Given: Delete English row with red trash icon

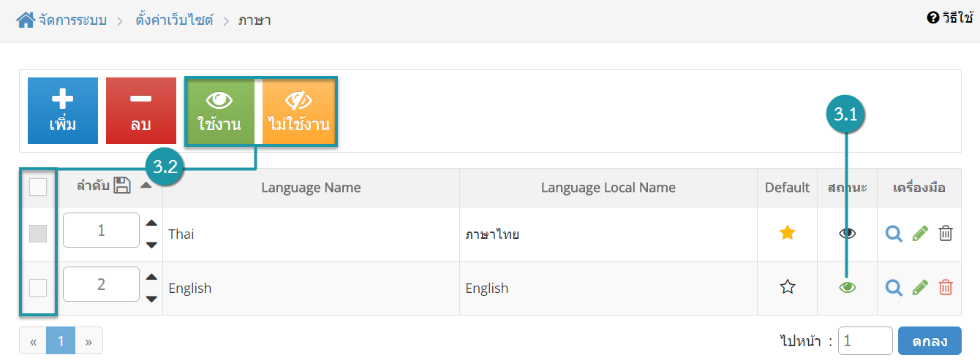Looking at the screenshot, I should pyautogui.click(x=946, y=288).
